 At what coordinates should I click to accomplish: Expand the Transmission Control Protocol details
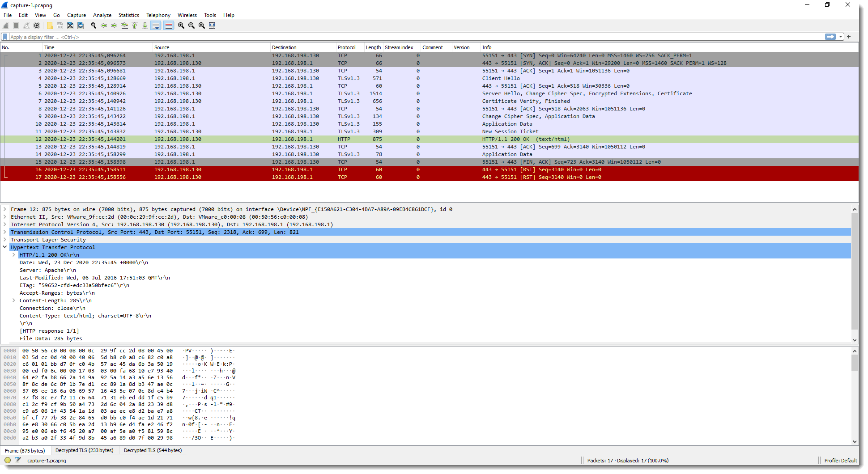pos(5,232)
